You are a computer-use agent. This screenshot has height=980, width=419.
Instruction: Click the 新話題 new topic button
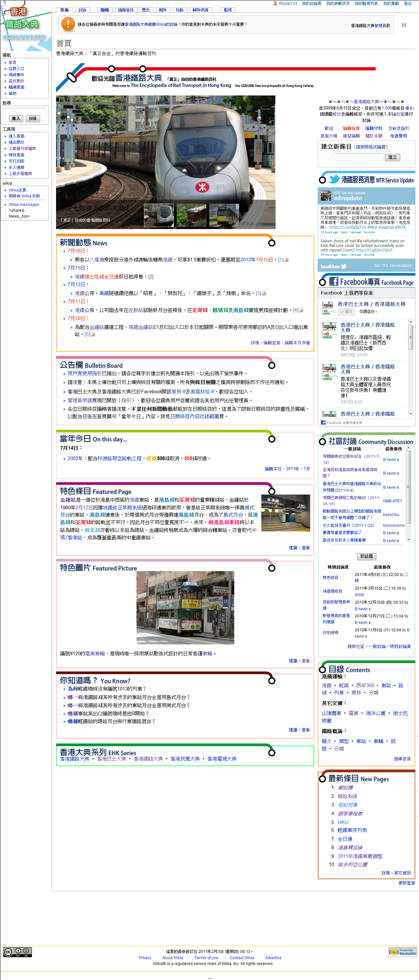367,556
